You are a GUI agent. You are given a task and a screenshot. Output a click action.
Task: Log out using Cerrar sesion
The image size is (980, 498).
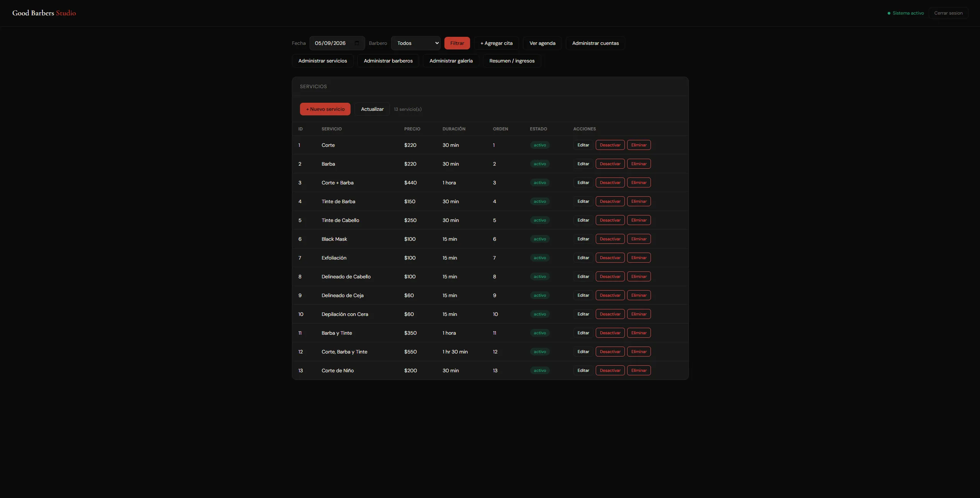click(x=948, y=13)
